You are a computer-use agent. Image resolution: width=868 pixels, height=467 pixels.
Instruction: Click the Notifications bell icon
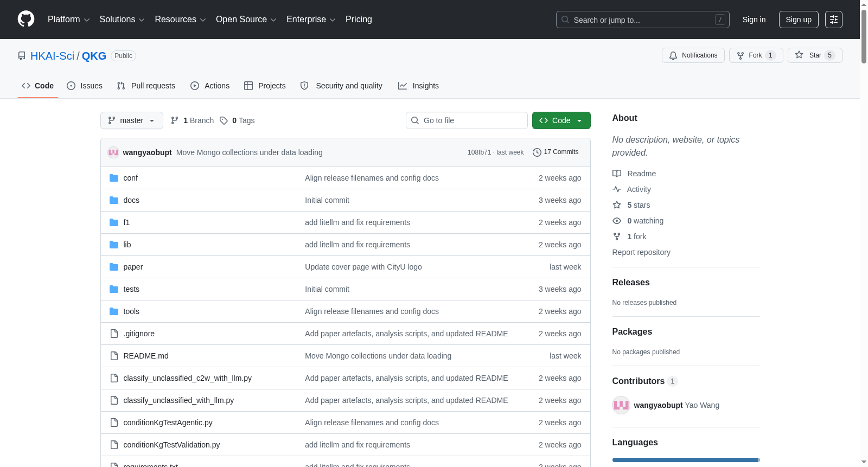[x=673, y=55]
